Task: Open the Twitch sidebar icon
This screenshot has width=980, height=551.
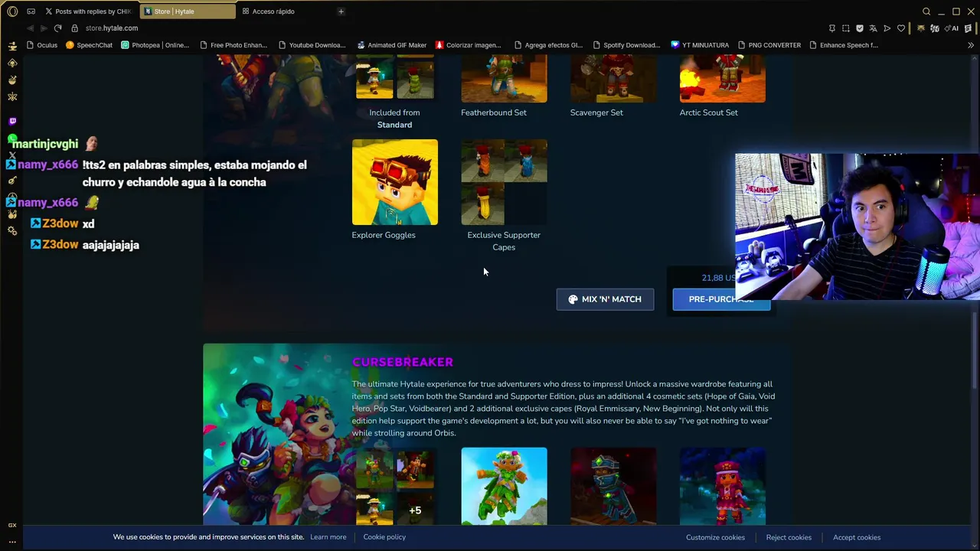Action: [x=12, y=121]
